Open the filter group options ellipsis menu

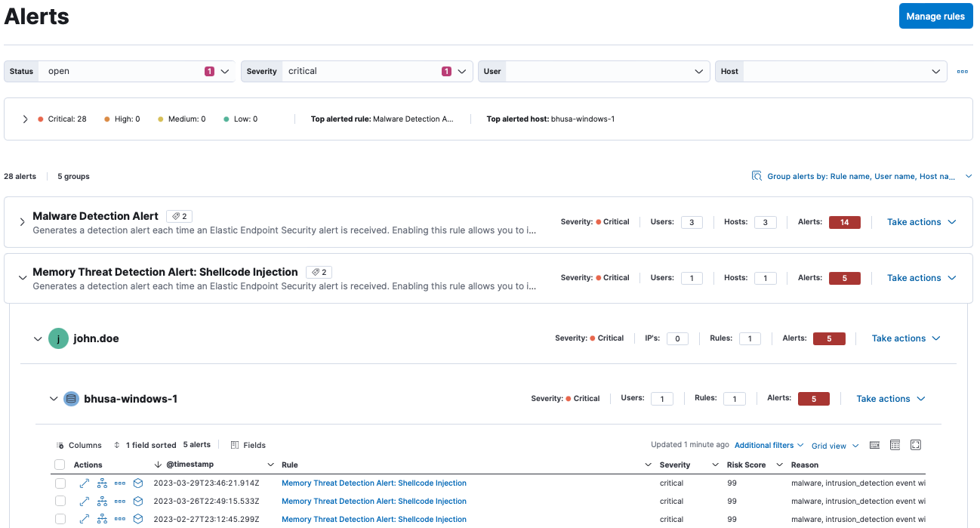(x=963, y=71)
